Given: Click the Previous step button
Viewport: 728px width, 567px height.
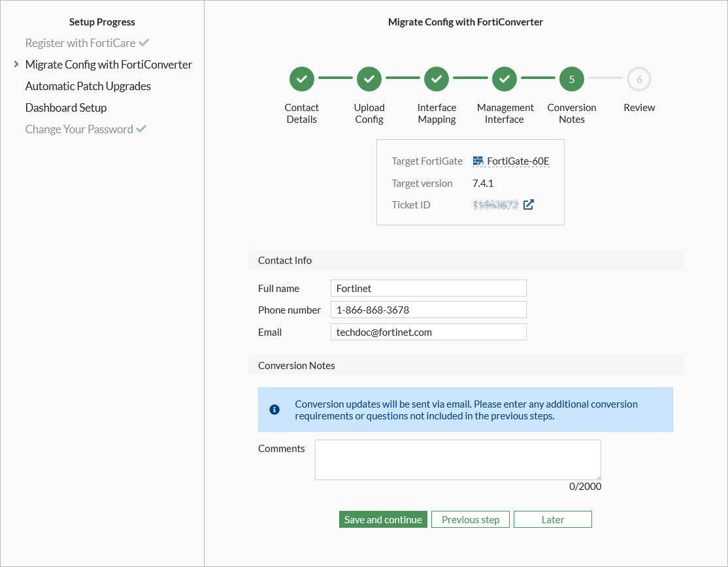Looking at the screenshot, I should (471, 519).
